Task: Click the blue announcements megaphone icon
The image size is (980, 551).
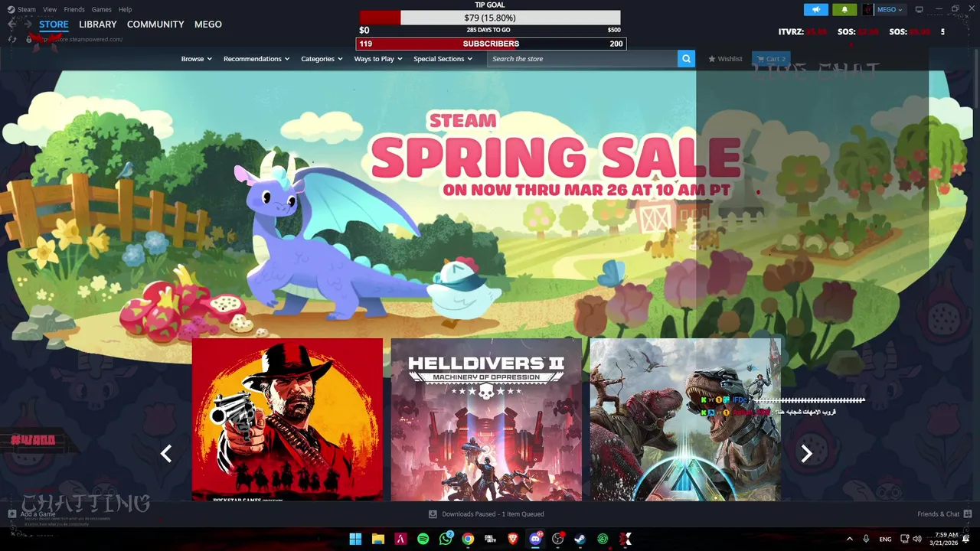Action: click(x=815, y=9)
